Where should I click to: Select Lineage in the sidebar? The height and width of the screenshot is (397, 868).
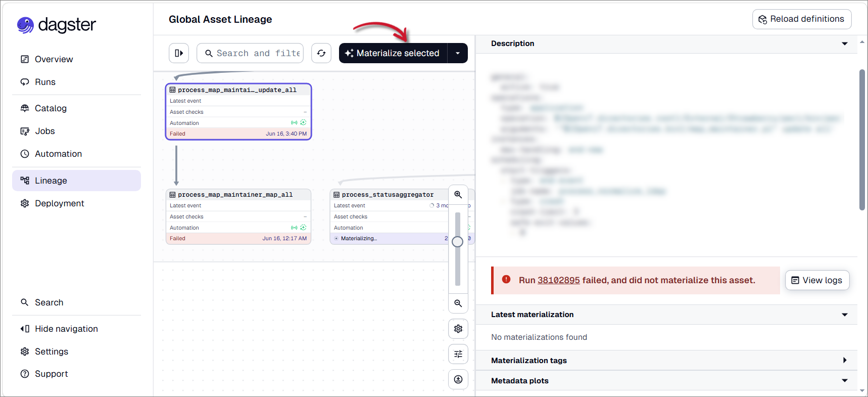[x=76, y=181]
